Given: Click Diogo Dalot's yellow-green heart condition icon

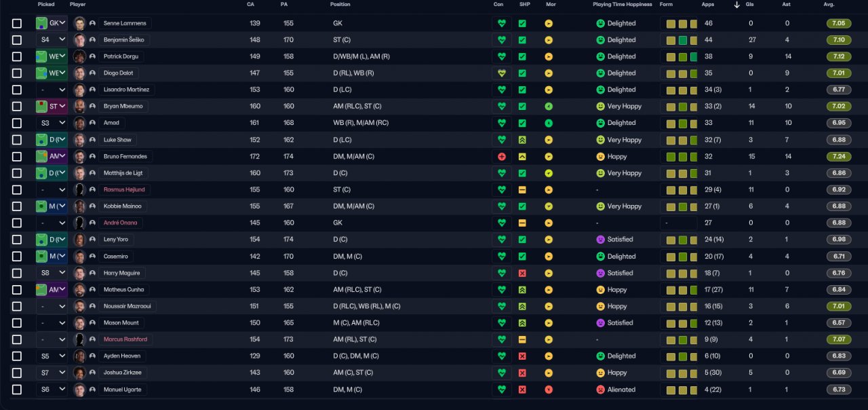Looking at the screenshot, I should click(x=502, y=73).
